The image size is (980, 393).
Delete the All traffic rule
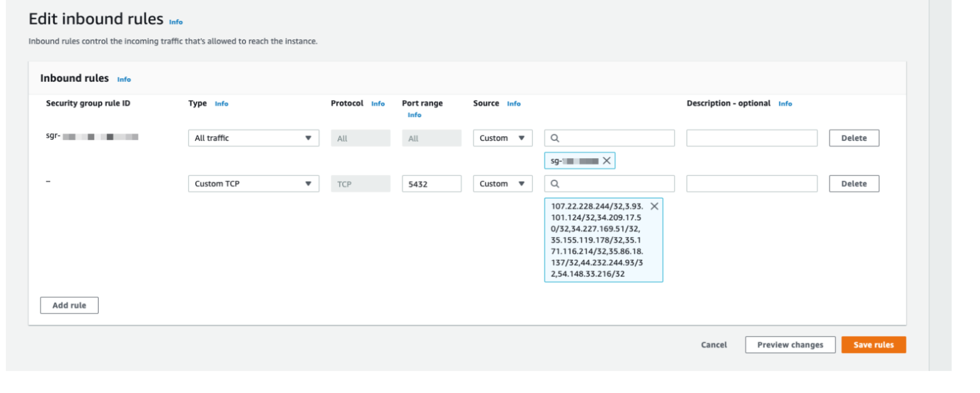pos(854,138)
